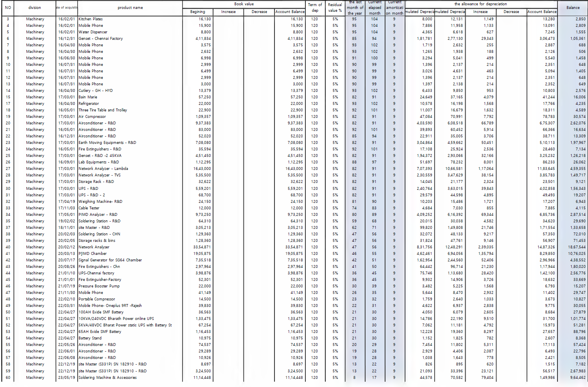Screen dimensions: 588x387
Task: Click '10KVA/240VDC Bharath Power online UPS'
Action: click(116, 319)
